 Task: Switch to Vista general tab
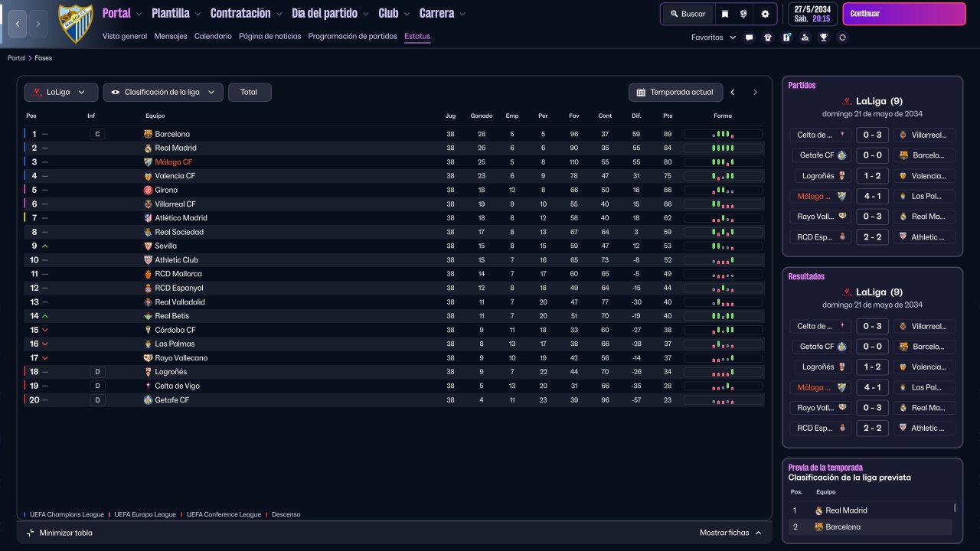(125, 36)
